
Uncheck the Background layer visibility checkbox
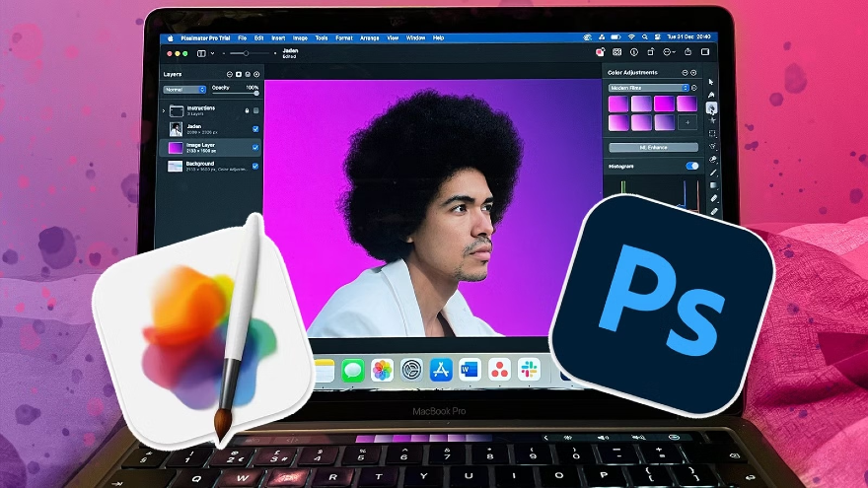(x=255, y=166)
